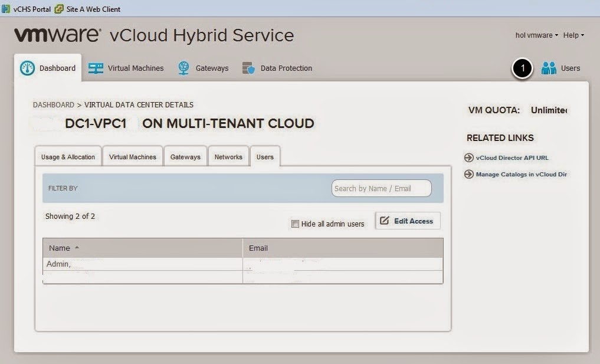The width and height of the screenshot is (600, 364).
Task: Sort the list using the Name arrow
Action: pos(77,248)
